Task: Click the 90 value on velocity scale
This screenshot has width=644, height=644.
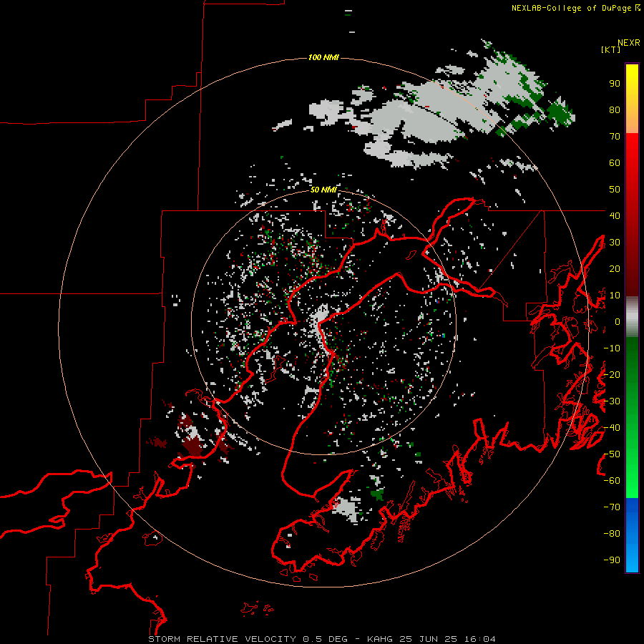Action: tap(615, 84)
